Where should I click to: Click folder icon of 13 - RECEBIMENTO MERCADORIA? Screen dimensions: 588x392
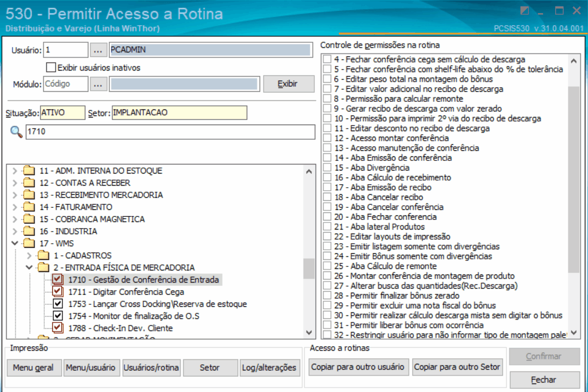[29, 195]
